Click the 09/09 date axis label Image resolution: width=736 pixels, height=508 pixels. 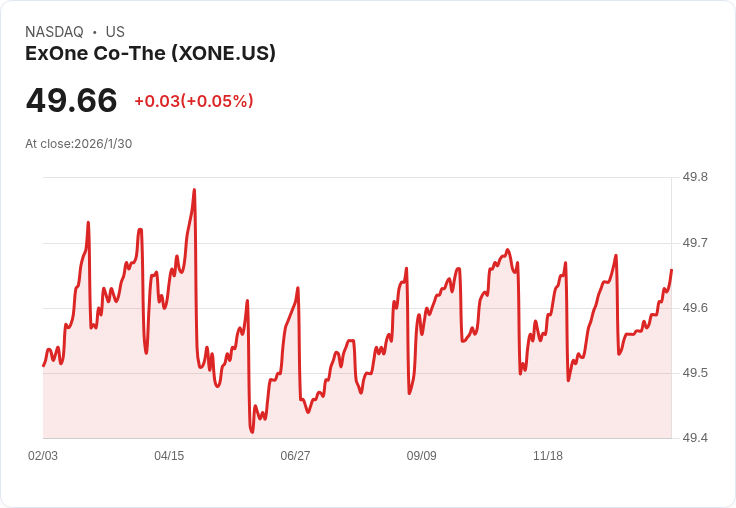pyautogui.click(x=421, y=456)
